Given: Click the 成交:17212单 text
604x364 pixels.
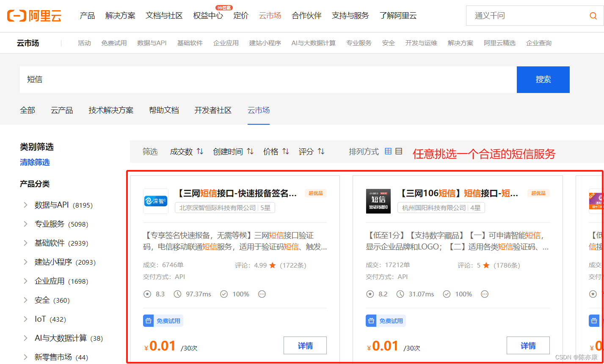Looking at the screenshot, I should click(388, 265).
